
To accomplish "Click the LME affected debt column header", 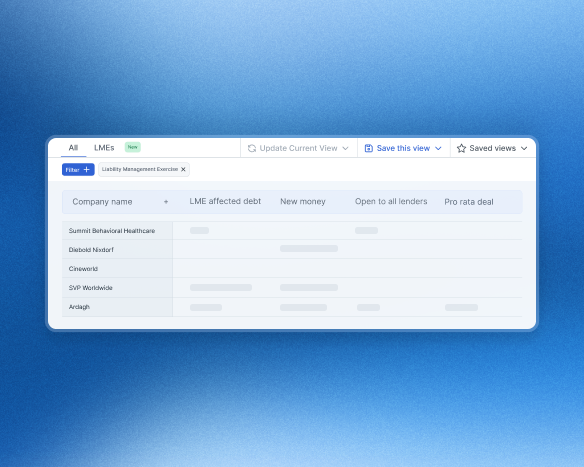I will pos(225,201).
